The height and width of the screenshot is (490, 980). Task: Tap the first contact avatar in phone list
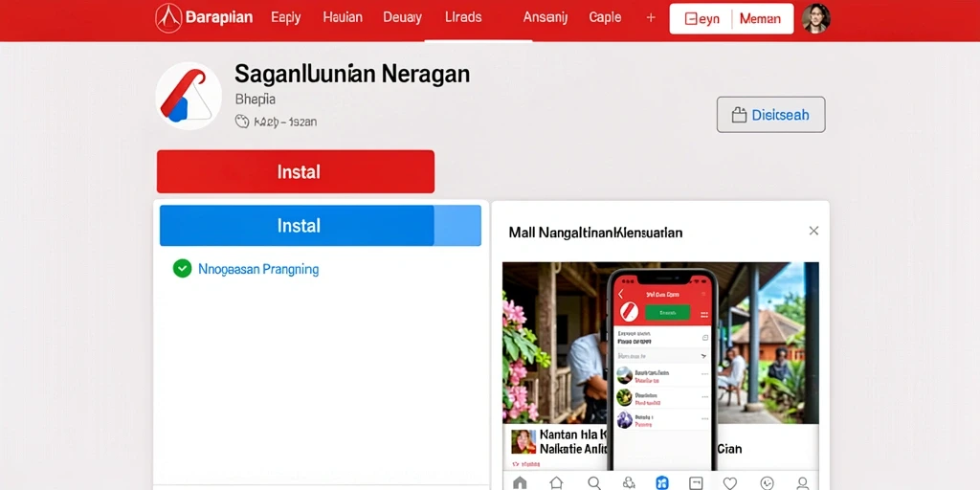click(x=624, y=375)
